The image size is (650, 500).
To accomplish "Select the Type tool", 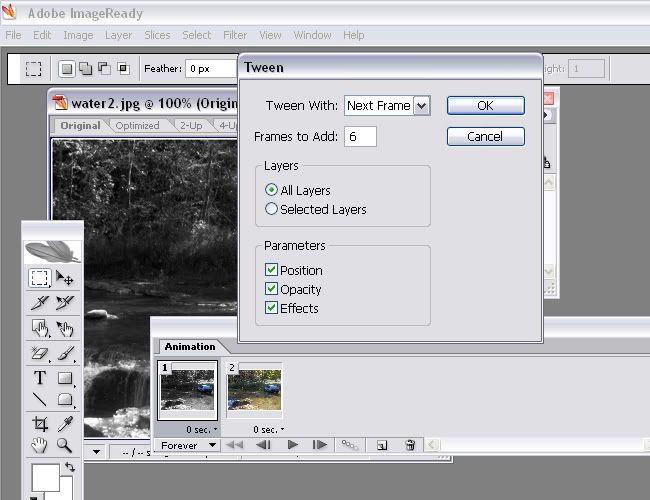I will click(x=40, y=378).
